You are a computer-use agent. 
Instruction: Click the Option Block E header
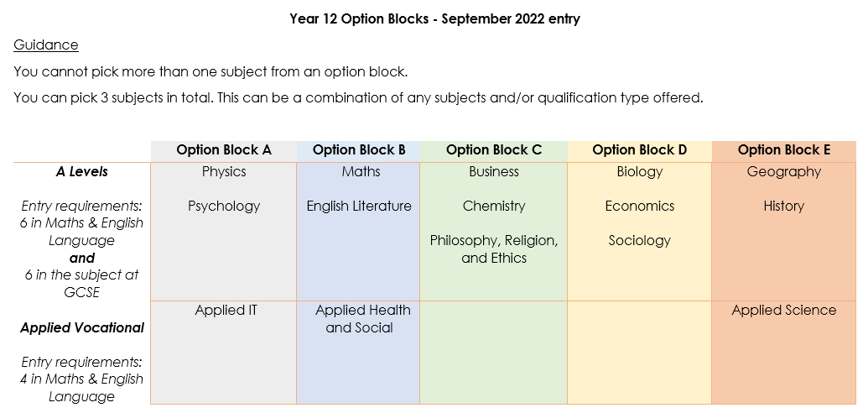(x=784, y=150)
